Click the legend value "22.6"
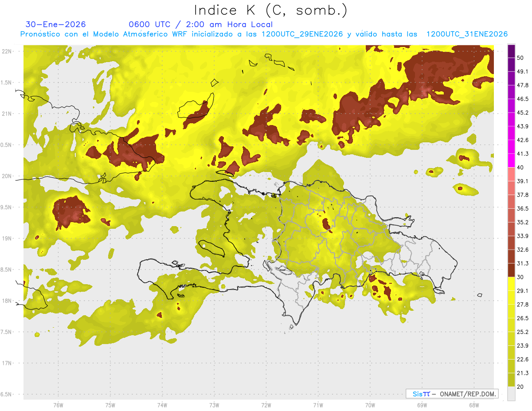The height and width of the screenshot is (411, 532). pyautogui.click(x=523, y=359)
